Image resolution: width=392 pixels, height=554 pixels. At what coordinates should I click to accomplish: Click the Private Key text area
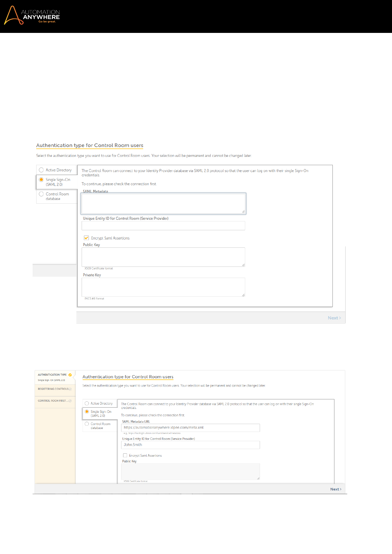[163, 287]
